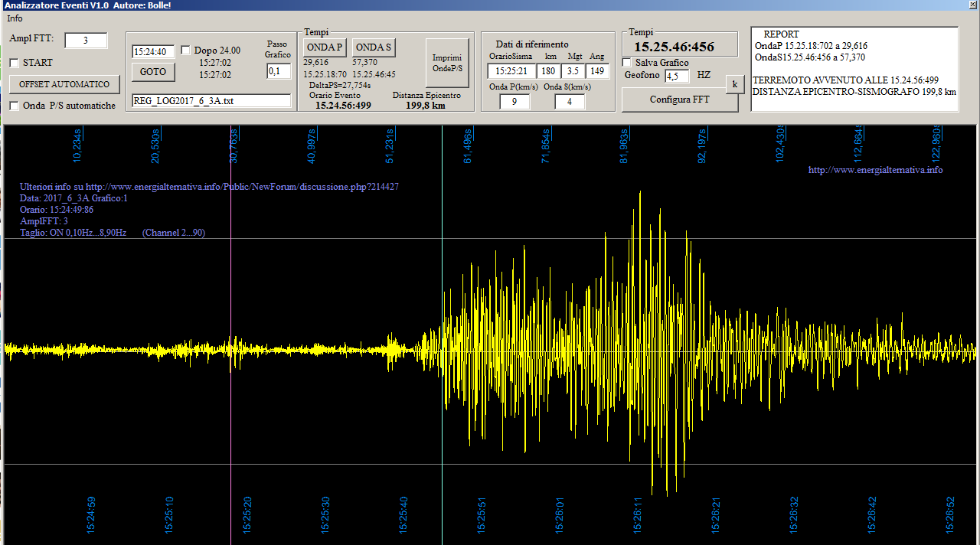Click the 20,530s elapsed-seconds marker
Image resolution: width=980 pixels, height=545 pixels.
(155, 146)
